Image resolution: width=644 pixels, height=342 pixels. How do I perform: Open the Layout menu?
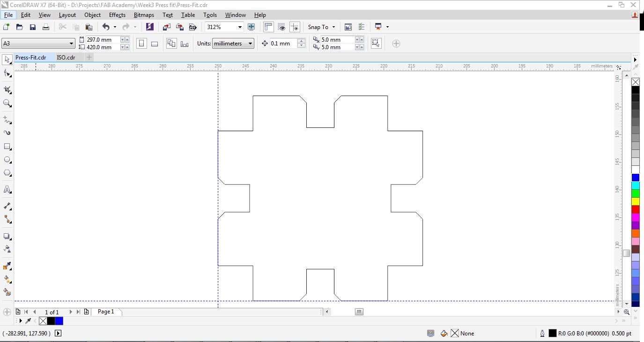coord(67,15)
